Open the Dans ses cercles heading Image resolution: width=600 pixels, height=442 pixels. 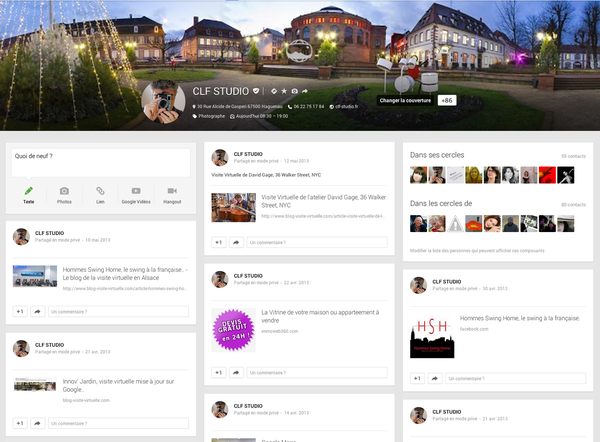pyautogui.click(x=437, y=155)
